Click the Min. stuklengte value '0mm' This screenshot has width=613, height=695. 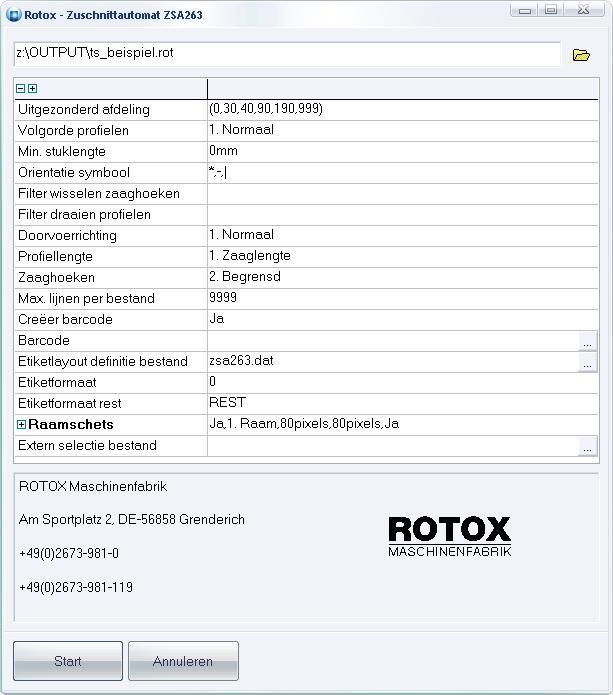click(x=223, y=151)
